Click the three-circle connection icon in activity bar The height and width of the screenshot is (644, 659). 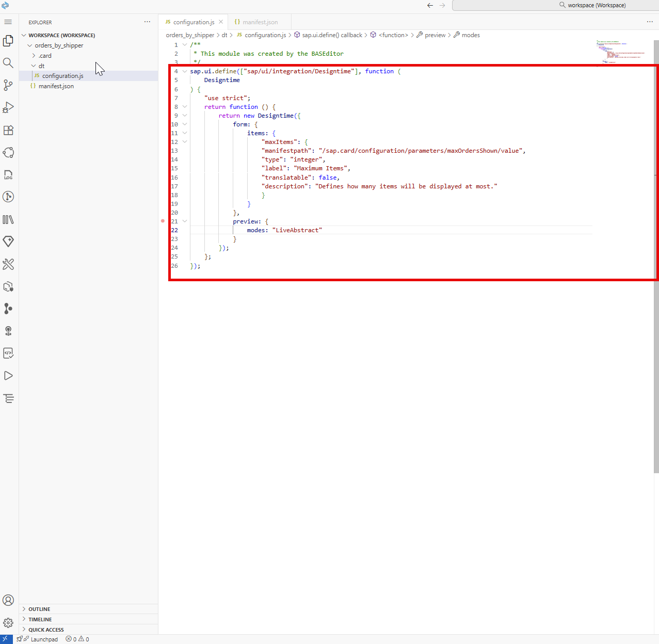(8, 152)
